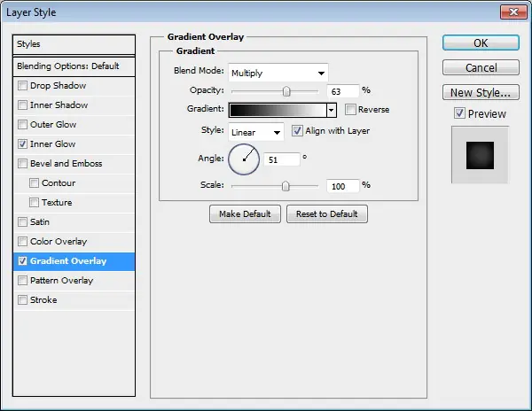Click Reset to Default button

point(326,213)
